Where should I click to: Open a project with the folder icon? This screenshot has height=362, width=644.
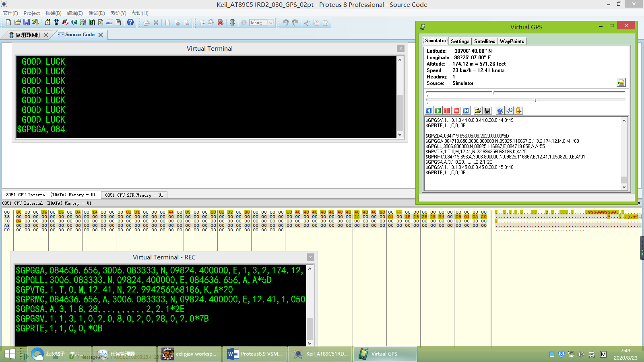[18, 23]
